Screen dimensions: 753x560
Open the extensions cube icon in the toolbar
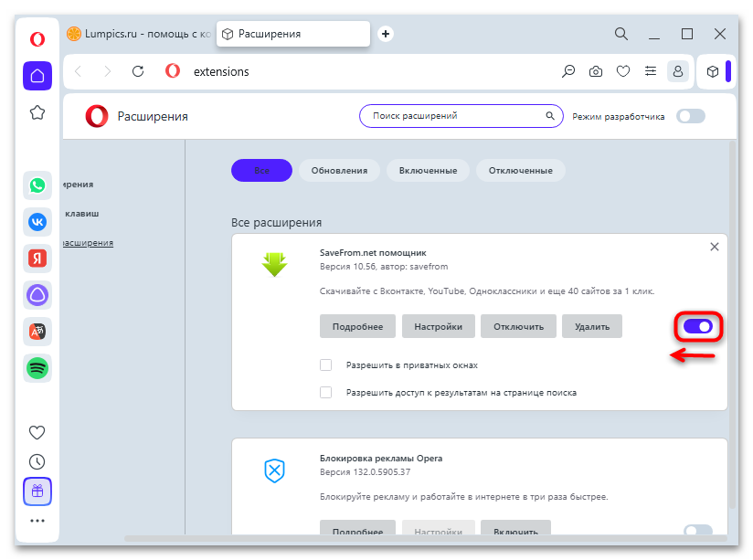[x=713, y=71]
